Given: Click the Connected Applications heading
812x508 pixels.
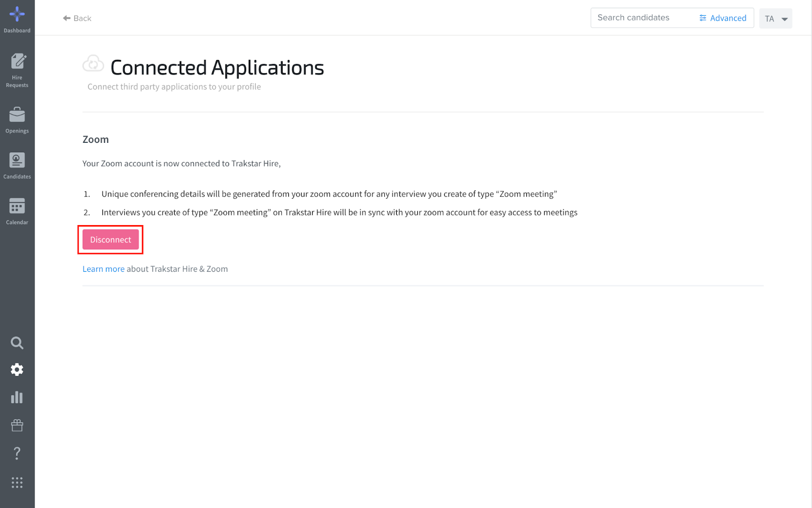Looking at the screenshot, I should pyautogui.click(x=217, y=68).
